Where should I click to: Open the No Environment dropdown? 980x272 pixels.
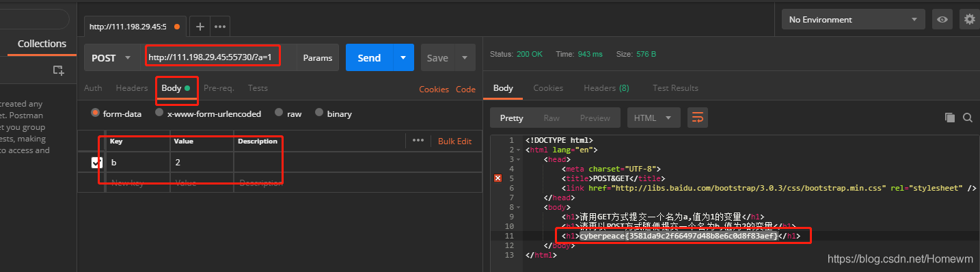[x=854, y=20]
